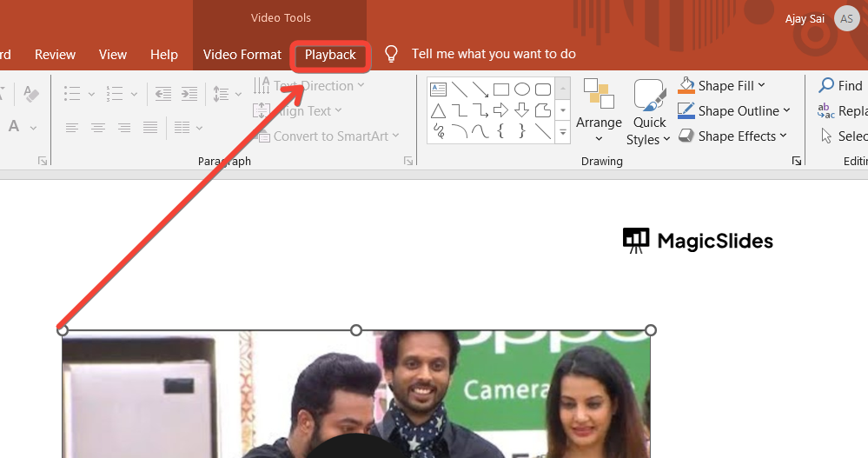Select the Text Box shape in gallery

coord(439,90)
